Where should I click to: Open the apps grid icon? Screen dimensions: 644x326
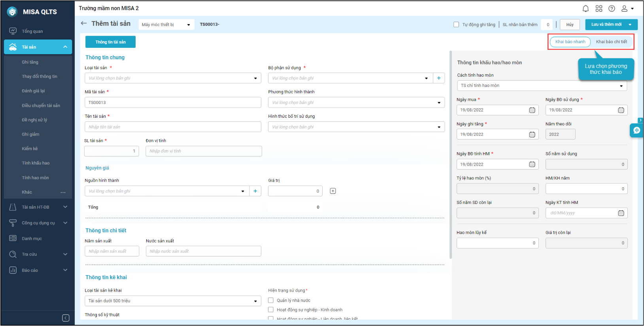tap(599, 8)
